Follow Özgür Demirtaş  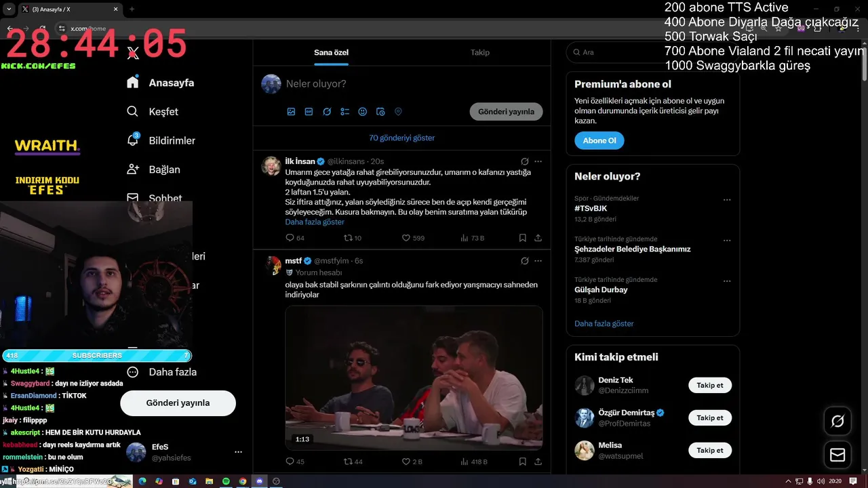pyautogui.click(x=710, y=418)
